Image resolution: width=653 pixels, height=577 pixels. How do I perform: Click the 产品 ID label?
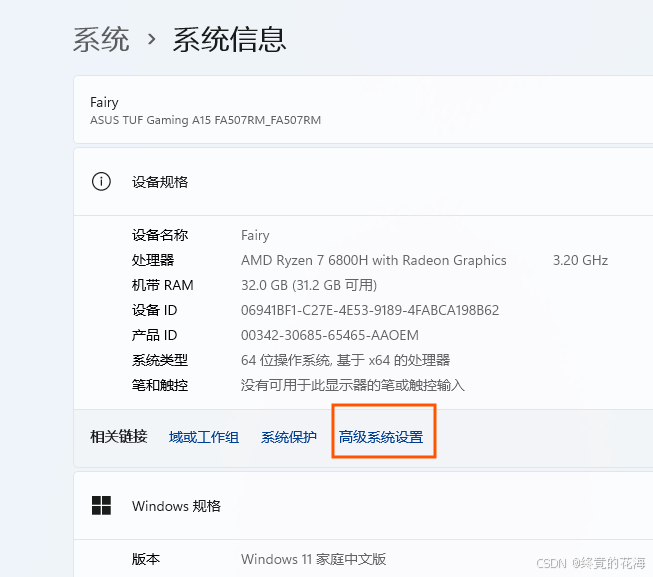(x=155, y=335)
